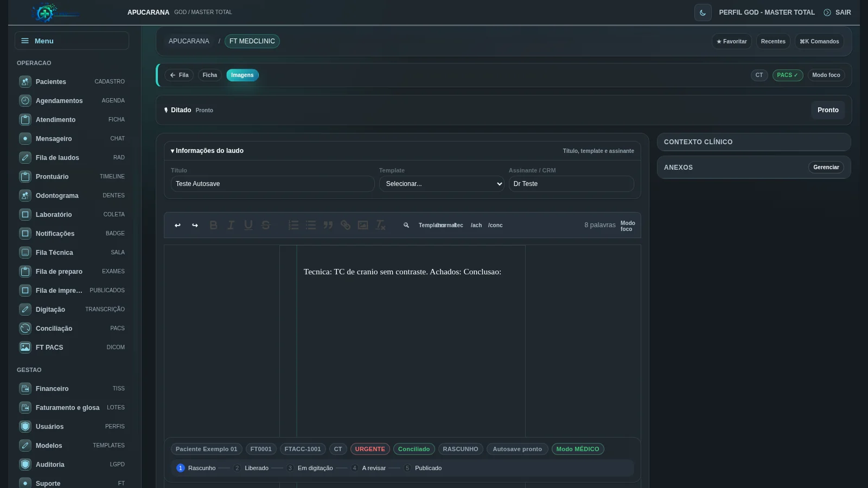Image resolution: width=868 pixels, height=488 pixels.
Task: Switch to the Ficha tab
Action: tap(209, 75)
